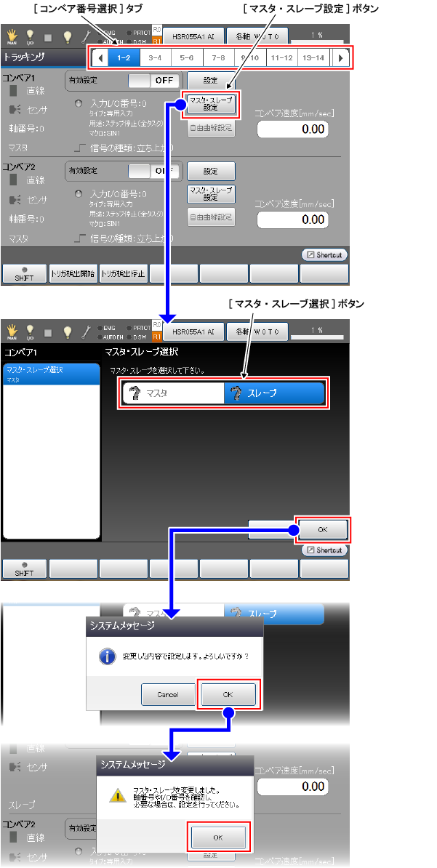Click the MAN hand icon on the Tracking screen

tap(12, 36)
